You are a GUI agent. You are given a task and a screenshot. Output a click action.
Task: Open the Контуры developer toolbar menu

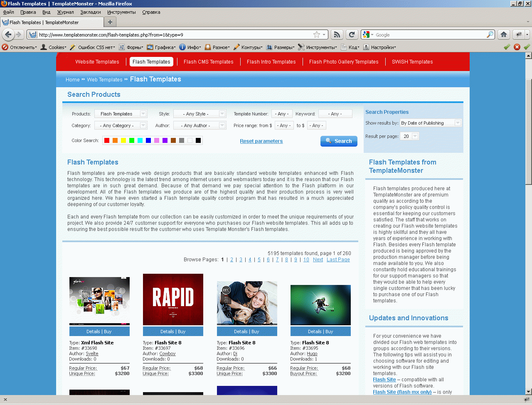[x=248, y=47]
